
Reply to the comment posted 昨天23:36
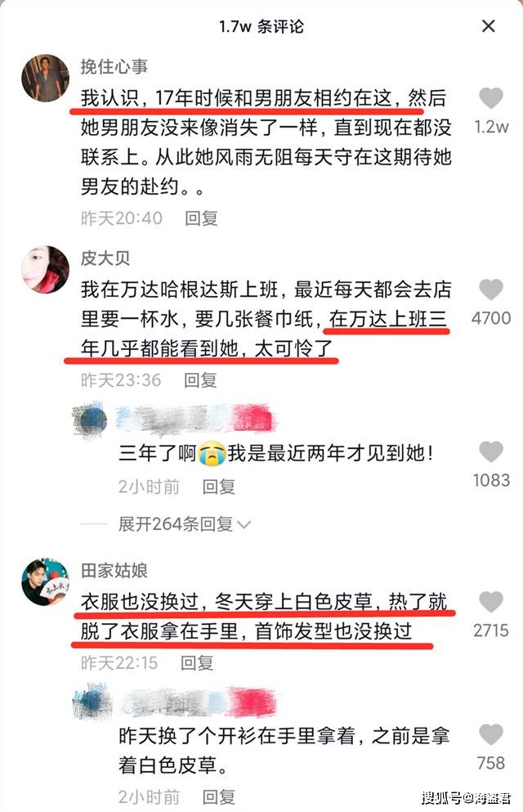click(200, 380)
